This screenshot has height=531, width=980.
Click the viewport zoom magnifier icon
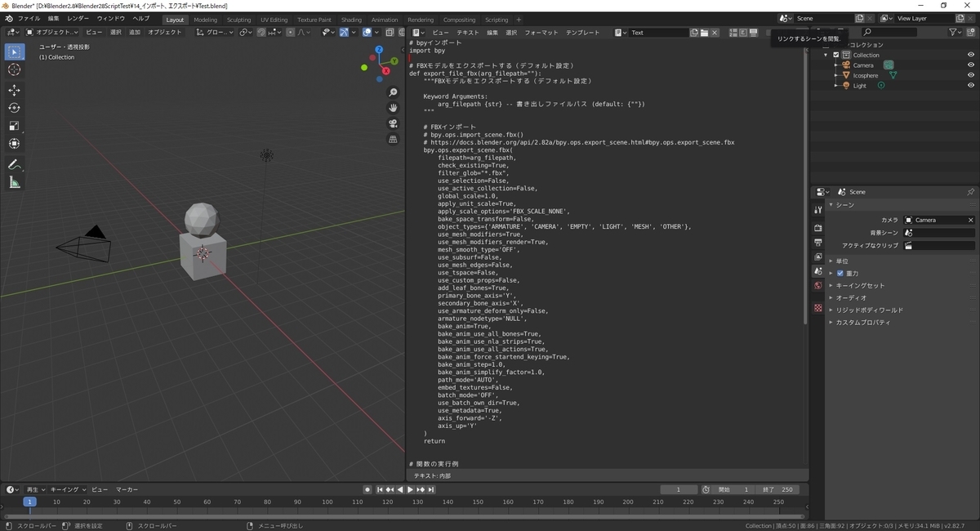click(x=393, y=92)
